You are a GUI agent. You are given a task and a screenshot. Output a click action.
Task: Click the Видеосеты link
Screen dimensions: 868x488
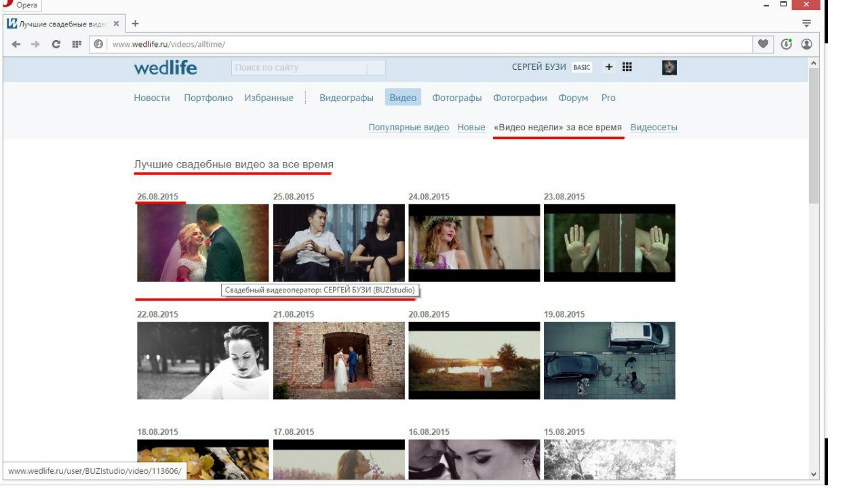(x=654, y=128)
